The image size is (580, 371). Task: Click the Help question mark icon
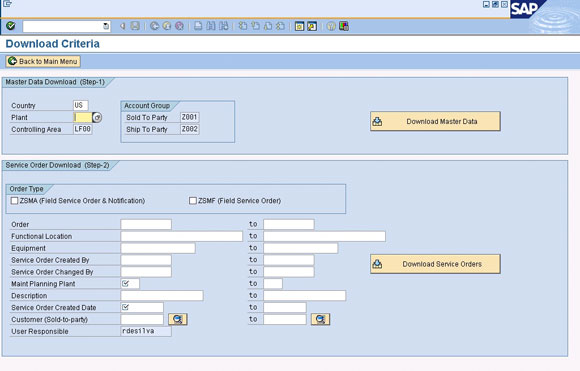331,26
